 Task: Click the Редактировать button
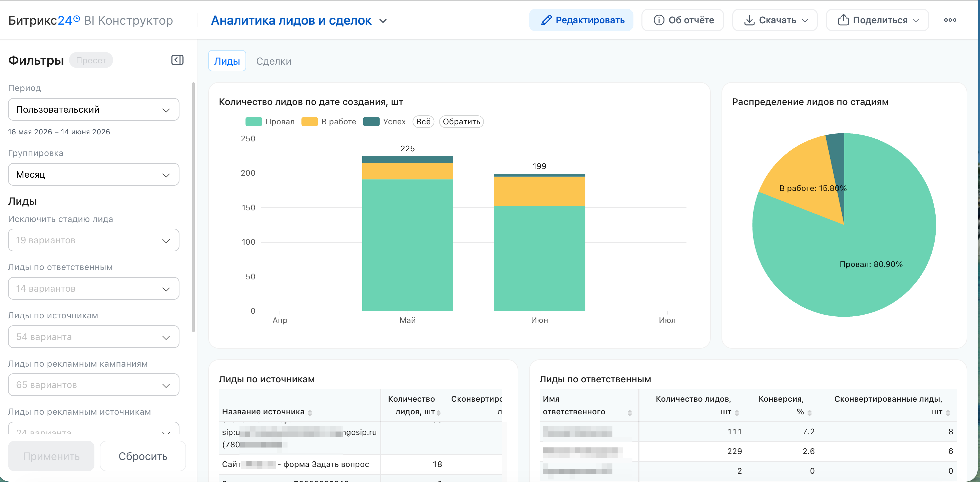[x=581, y=20]
